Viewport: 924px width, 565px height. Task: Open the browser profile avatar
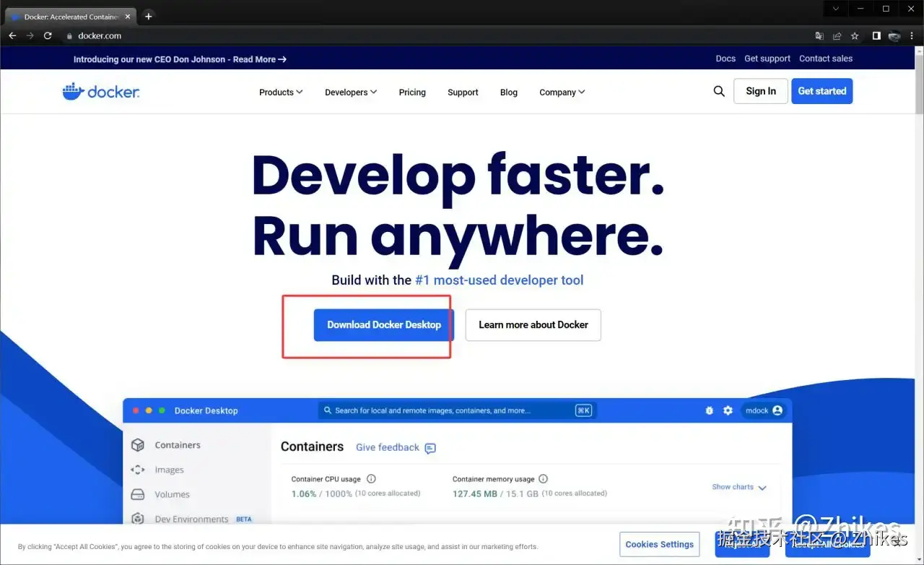pyautogui.click(x=894, y=35)
